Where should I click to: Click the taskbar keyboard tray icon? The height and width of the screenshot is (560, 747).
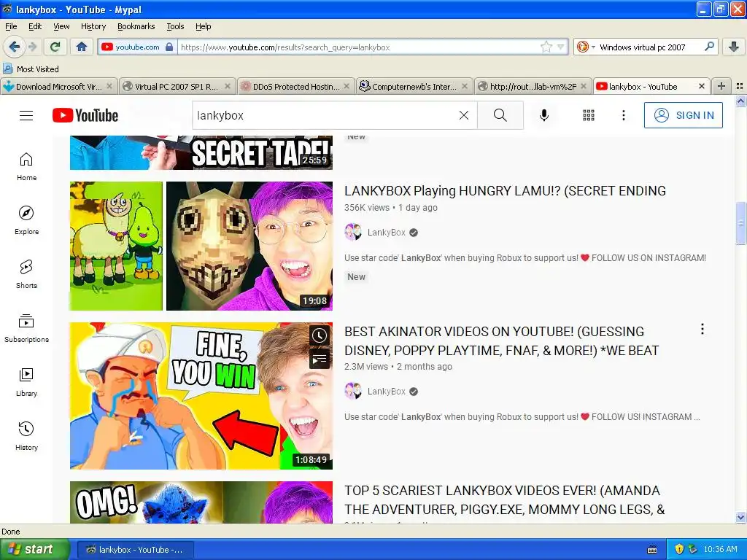tap(652, 550)
